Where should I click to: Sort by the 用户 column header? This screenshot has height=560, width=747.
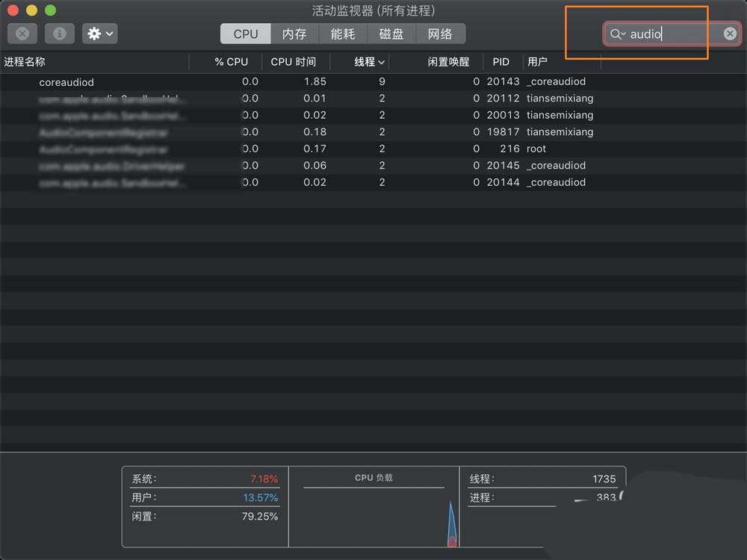(x=537, y=62)
